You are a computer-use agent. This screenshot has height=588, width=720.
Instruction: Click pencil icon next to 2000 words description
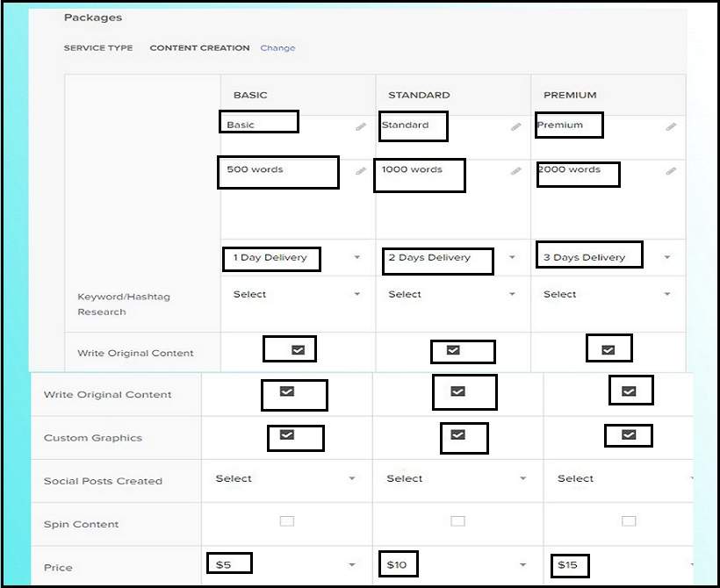pyautogui.click(x=671, y=171)
